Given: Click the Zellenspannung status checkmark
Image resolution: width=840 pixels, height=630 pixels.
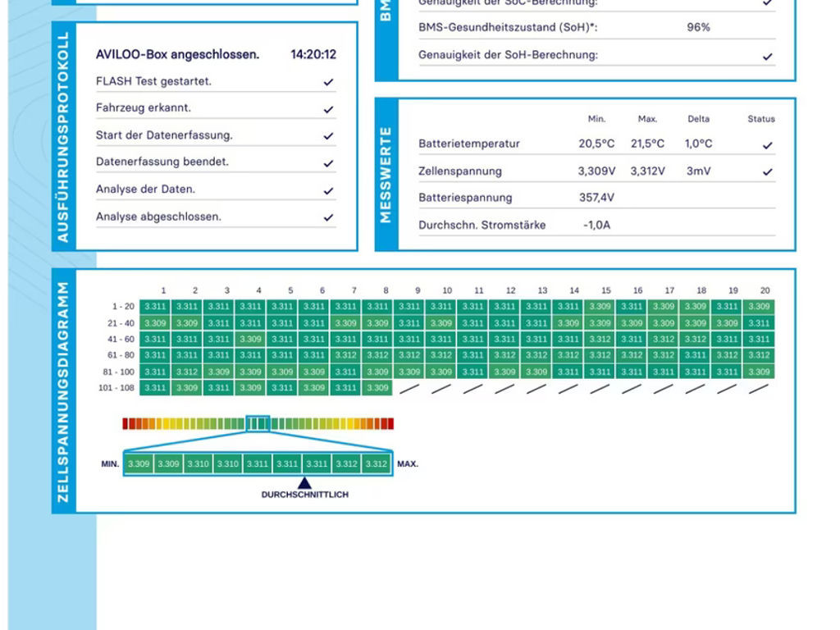Looking at the screenshot, I should coord(767,172).
